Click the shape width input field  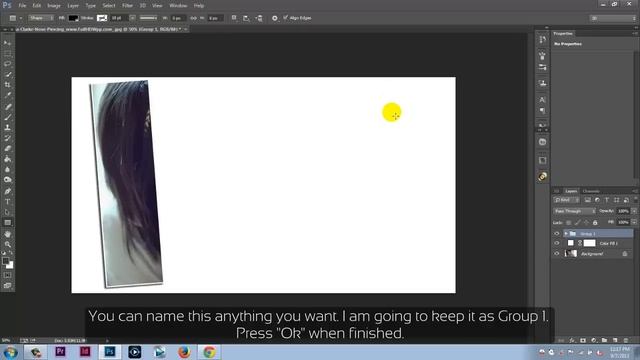[x=177, y=18]
